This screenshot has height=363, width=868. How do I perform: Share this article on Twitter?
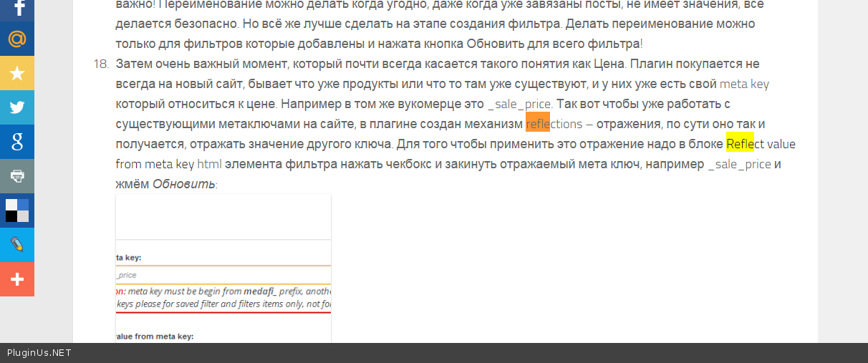coord(17,107)
